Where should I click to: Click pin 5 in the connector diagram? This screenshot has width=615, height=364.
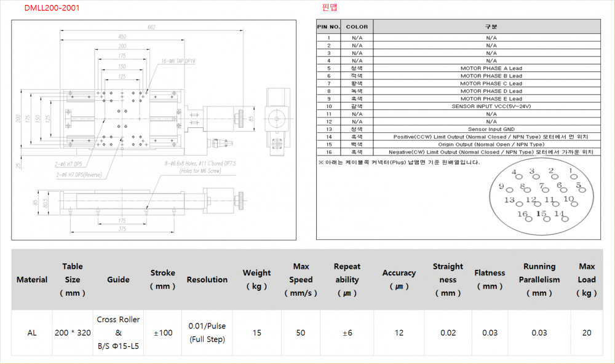click(579, 186)
